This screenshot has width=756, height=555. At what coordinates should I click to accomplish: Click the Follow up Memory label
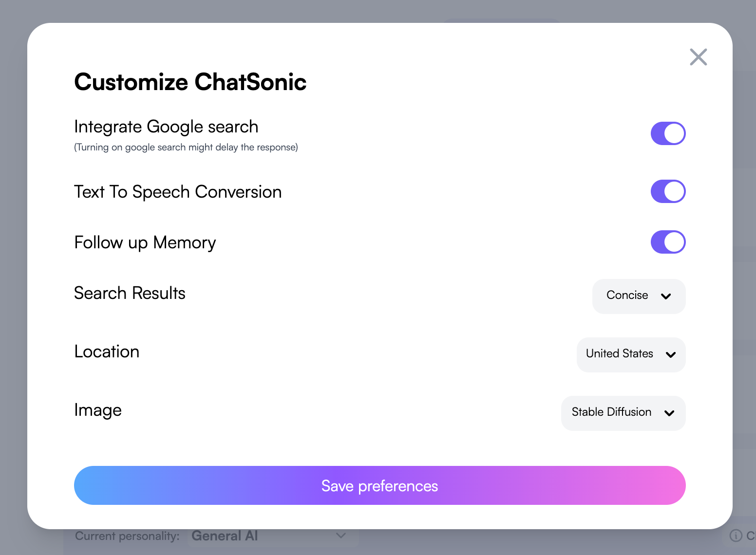pos(145,242)
